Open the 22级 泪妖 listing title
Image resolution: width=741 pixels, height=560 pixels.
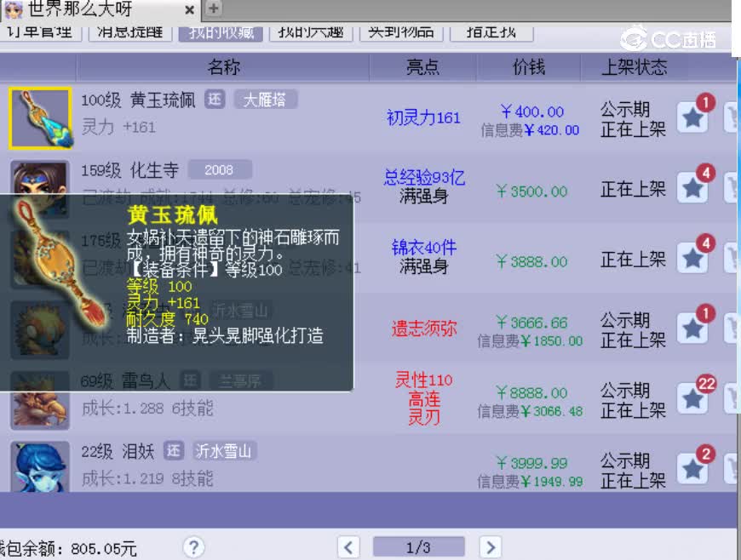click(x=118, y=451)
